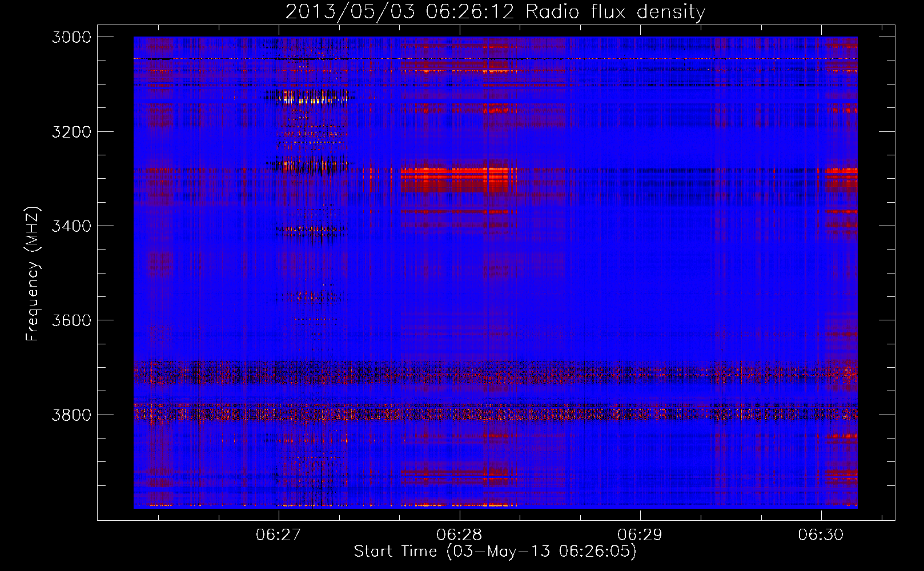Viewport: 924px width, 571px height.
Task: Click the plot title "2013/05/03 06:26:12 Radio flux density"
Action: [x=495, y=12]
